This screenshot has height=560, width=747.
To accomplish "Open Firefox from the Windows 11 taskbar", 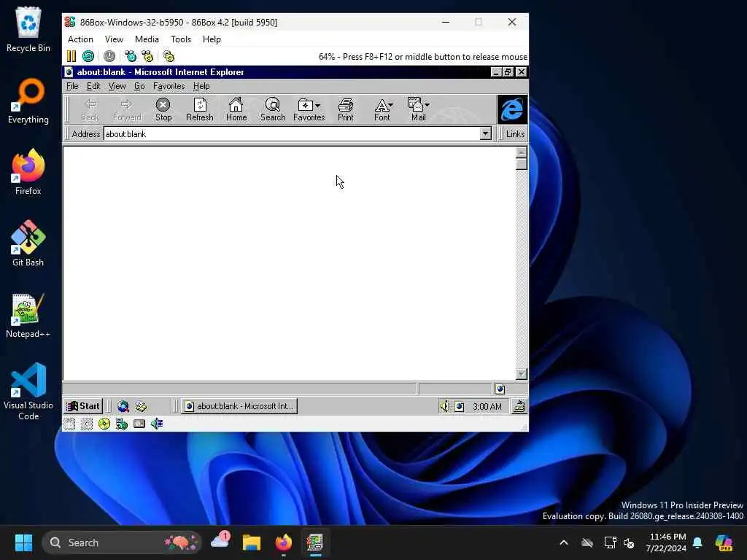I will [x=284, y=542].
